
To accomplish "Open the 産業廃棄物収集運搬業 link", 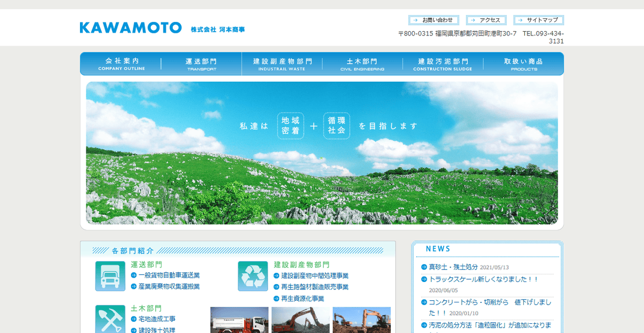I will (x=169, y=285).
